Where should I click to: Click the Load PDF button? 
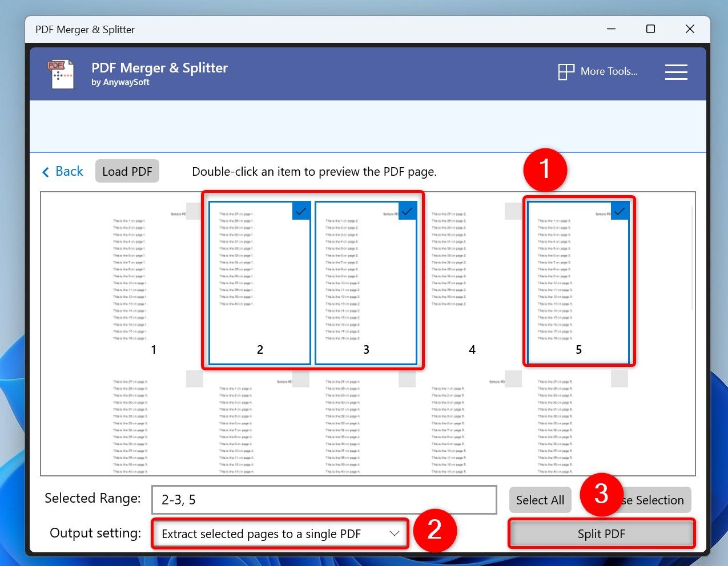[127, 171]
